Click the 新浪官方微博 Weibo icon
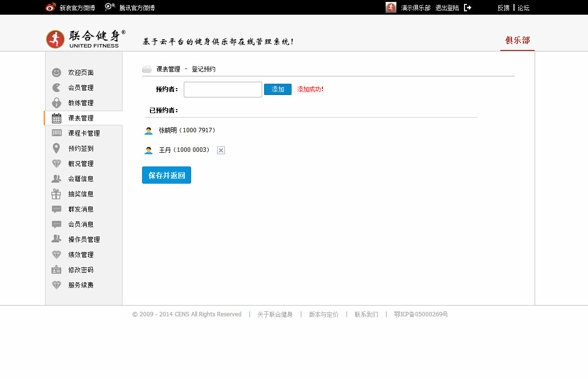This screenshot has height=379, width=588. 50,7
